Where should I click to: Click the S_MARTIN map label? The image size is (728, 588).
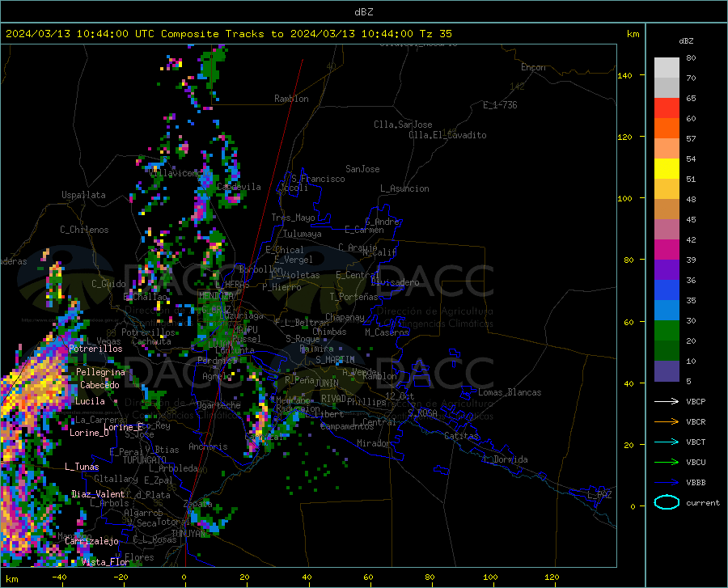click(335, 360)
